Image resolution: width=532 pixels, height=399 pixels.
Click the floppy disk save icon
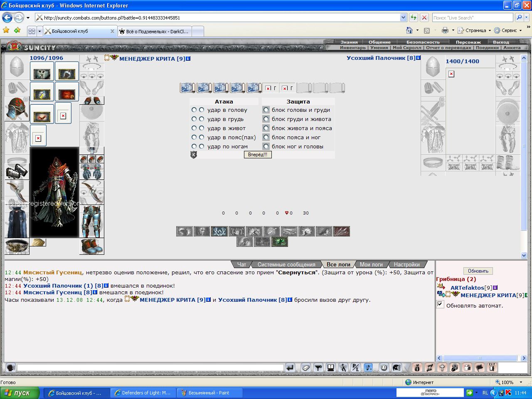tap(331, 368)
